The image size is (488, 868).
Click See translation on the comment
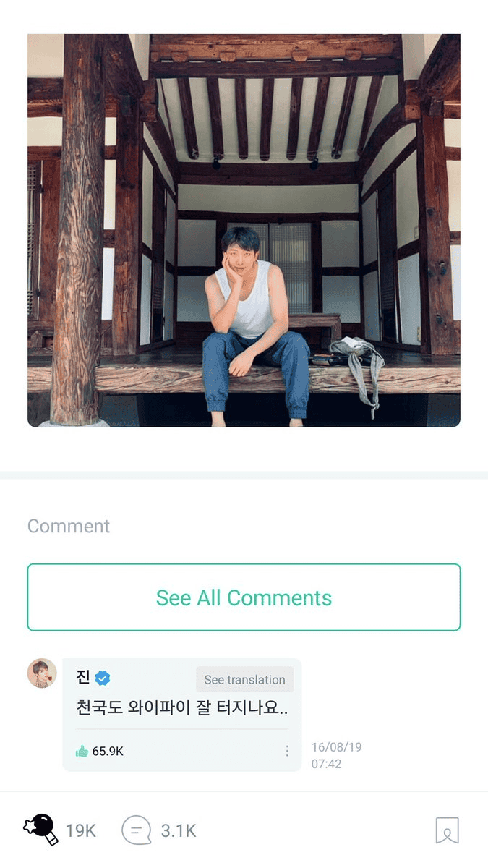(x=244, y=680)
